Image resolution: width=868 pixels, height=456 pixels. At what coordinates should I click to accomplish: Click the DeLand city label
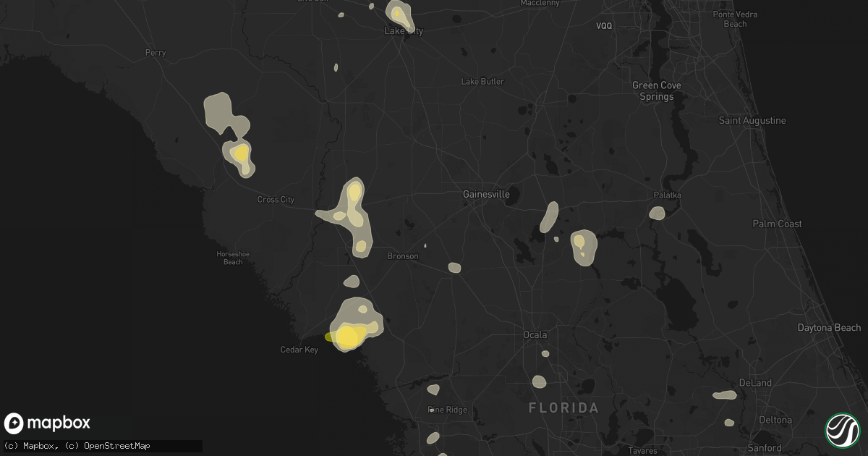[x=756, y=383]
